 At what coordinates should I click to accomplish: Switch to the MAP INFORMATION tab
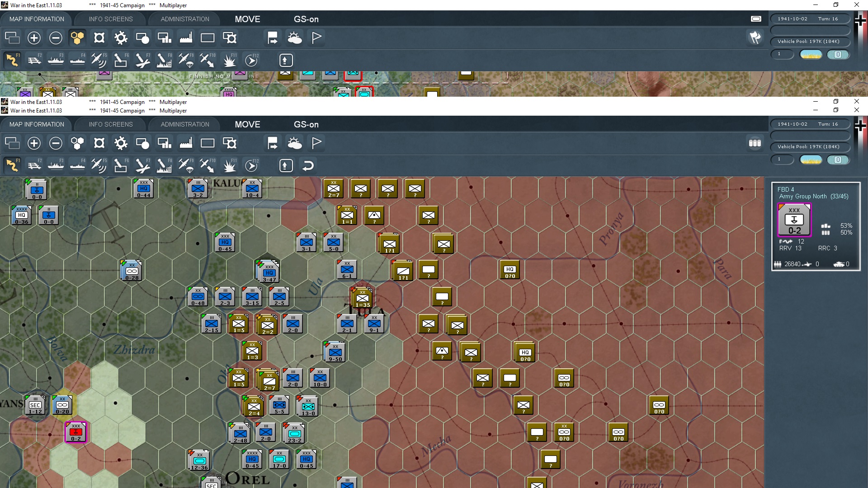[36, 124]
